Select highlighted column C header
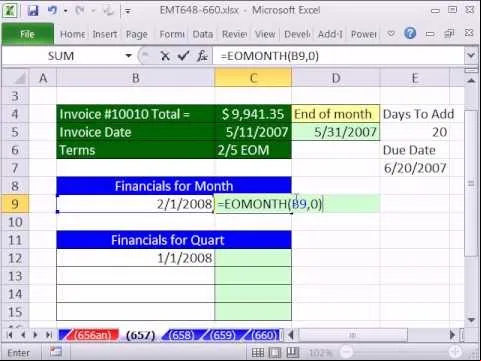 coord(253,78)
